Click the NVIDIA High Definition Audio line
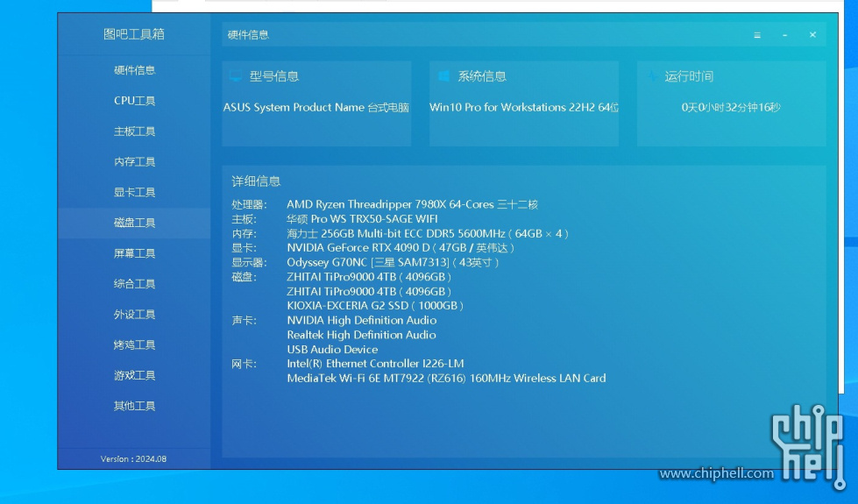Image resolution: width=858 pixels, height=504 pixels. click(362, 320)
